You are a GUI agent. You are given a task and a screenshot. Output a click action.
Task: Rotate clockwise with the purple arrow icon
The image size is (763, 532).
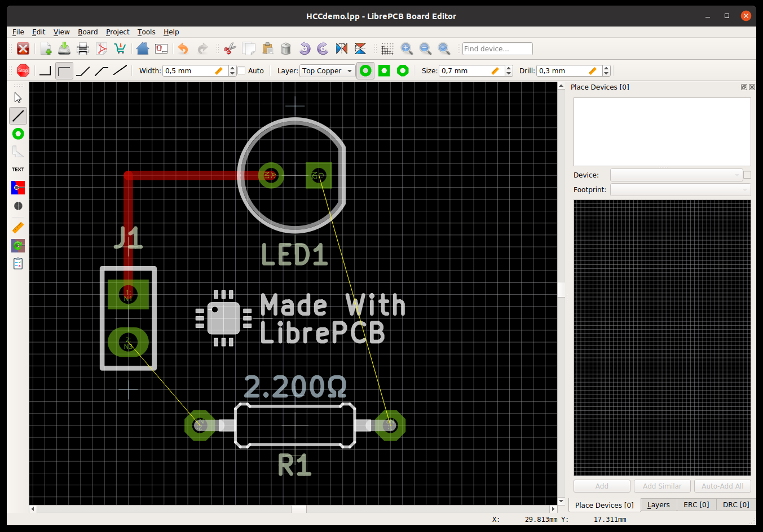(323, 48)
